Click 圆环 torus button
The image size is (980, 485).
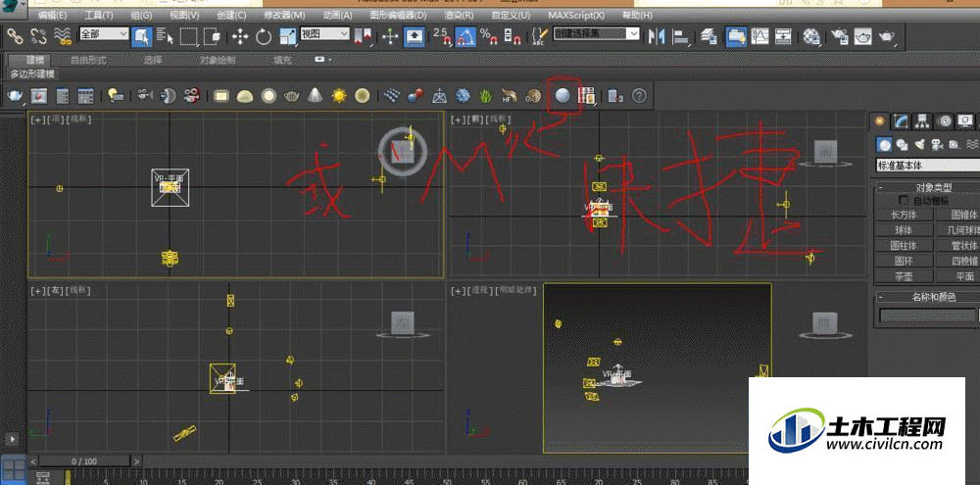[904, 261]
